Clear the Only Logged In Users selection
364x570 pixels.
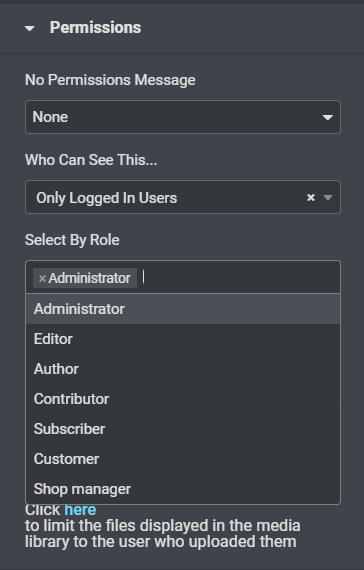tap(311, 197)
